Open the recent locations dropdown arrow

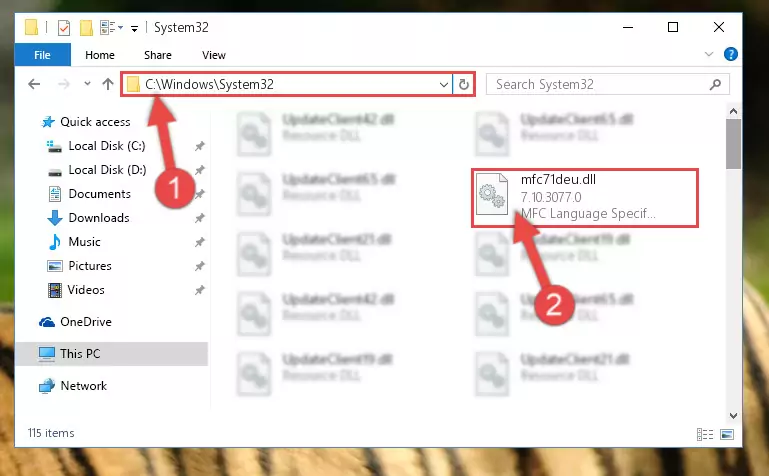coord(87,84)
